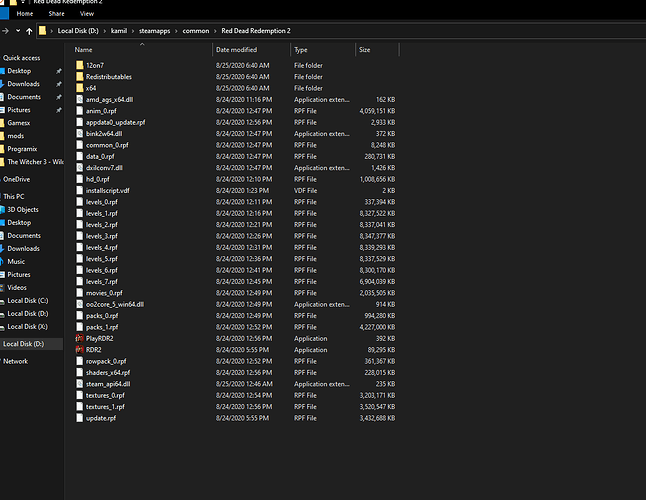This screenshot has height=500, width=646.
Task: Click the update.rpf file icon
Action: [x=80, y=418]
